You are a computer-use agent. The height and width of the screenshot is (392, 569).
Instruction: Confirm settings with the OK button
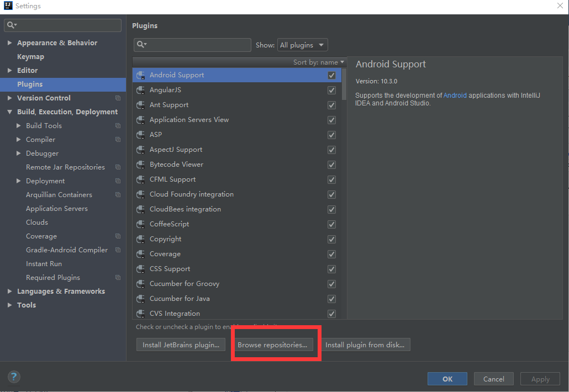(447, 379)
